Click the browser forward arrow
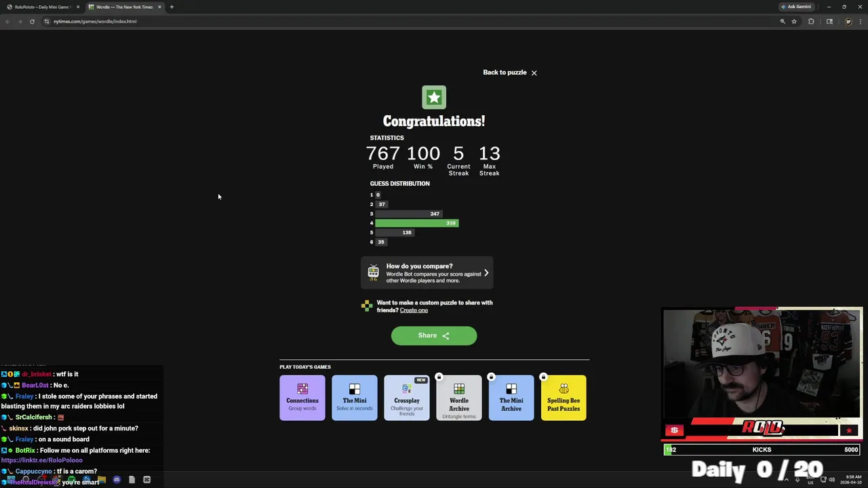 click(20, 21)
